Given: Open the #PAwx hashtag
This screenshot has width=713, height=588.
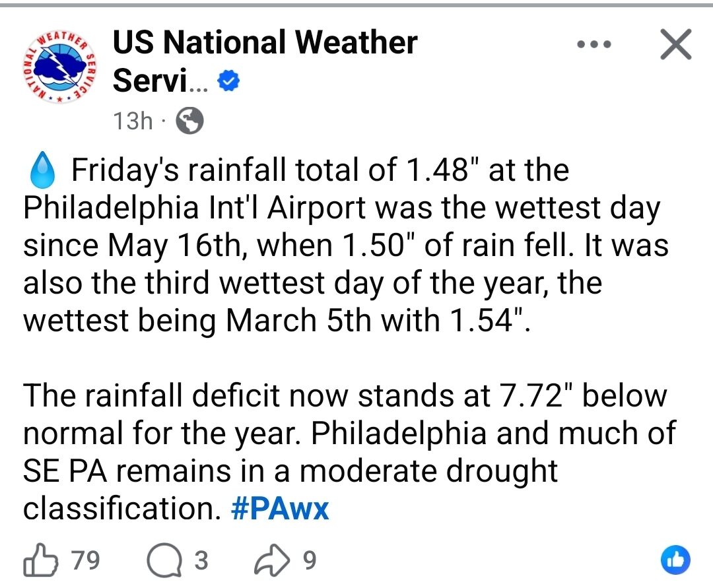Looking at the screenshot, I should point(280,509).
